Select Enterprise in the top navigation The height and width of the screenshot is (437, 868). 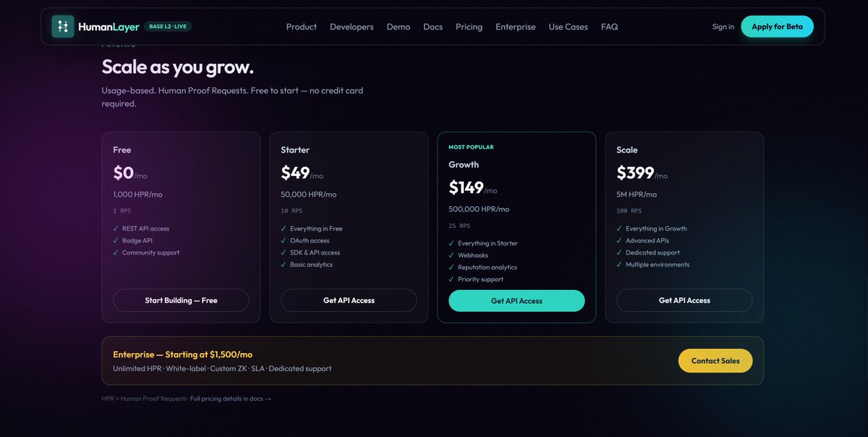click(516, 27)
